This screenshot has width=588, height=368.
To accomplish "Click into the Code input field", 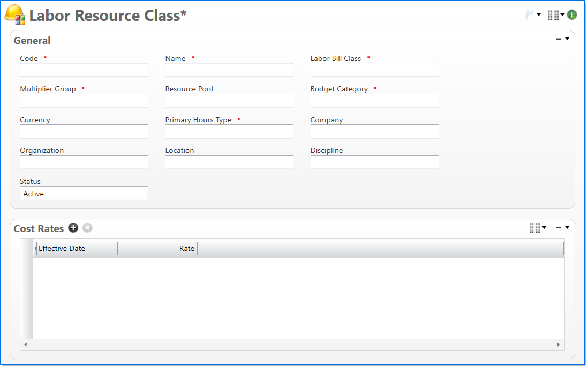I will tap(84, 70).
